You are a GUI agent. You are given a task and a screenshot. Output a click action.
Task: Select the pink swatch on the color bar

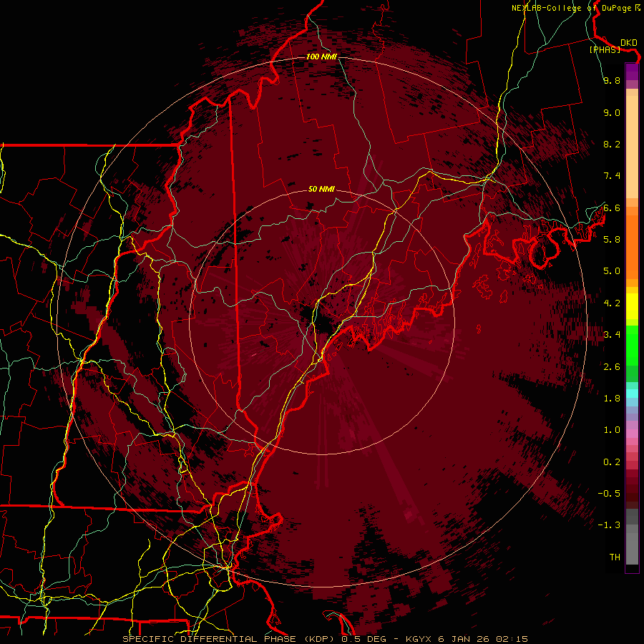click(632, 434)
